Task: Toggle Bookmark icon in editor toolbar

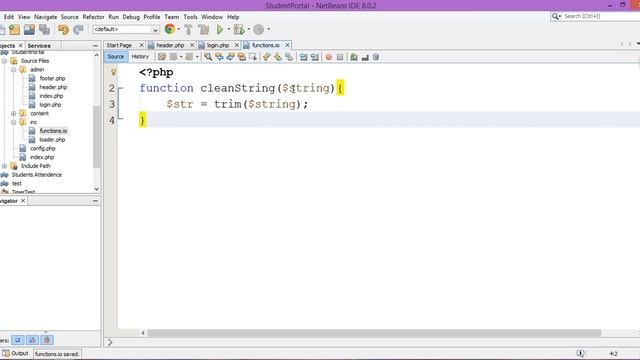Action: (x=289, y=57)
